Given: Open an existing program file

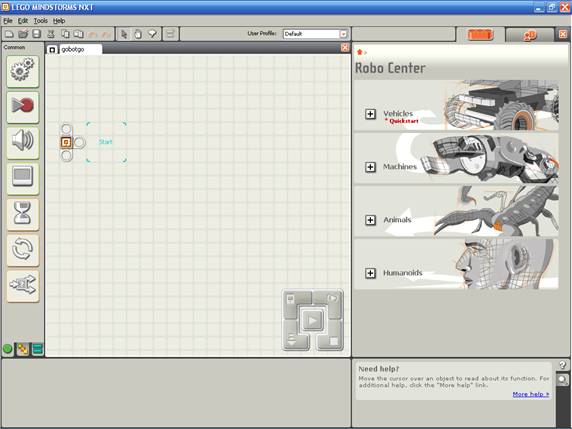Looking at the screenshot, I should pos(23,34).
